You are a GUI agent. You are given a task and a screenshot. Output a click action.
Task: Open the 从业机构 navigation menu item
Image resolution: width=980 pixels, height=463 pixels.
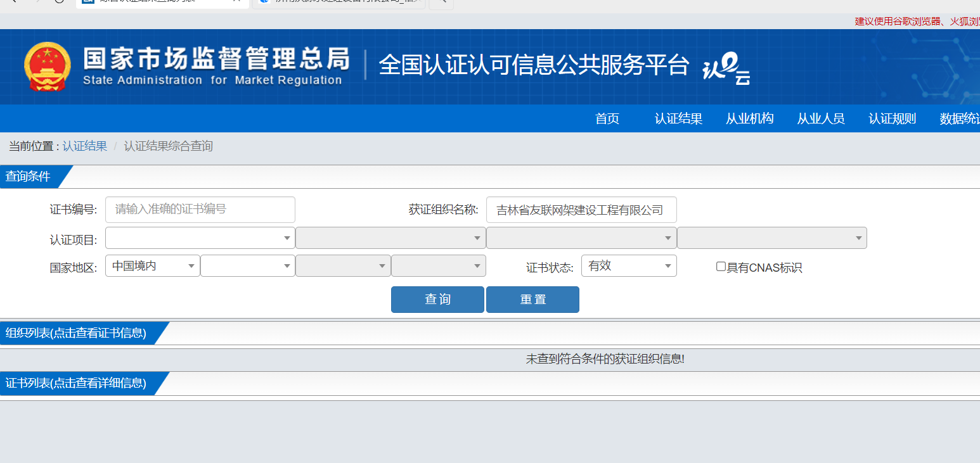click(749, 118)
